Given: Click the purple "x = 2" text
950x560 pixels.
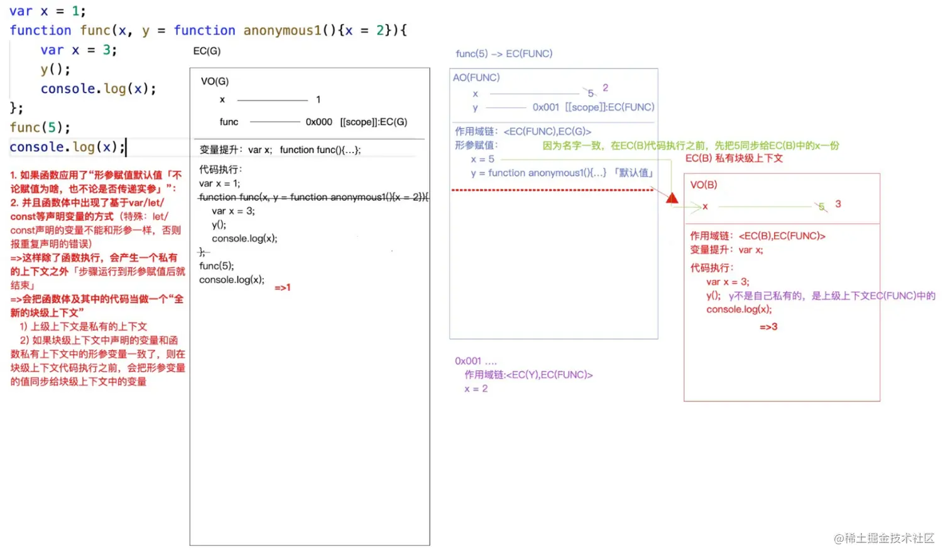Looking at the screenshot, I should [476, 389].
